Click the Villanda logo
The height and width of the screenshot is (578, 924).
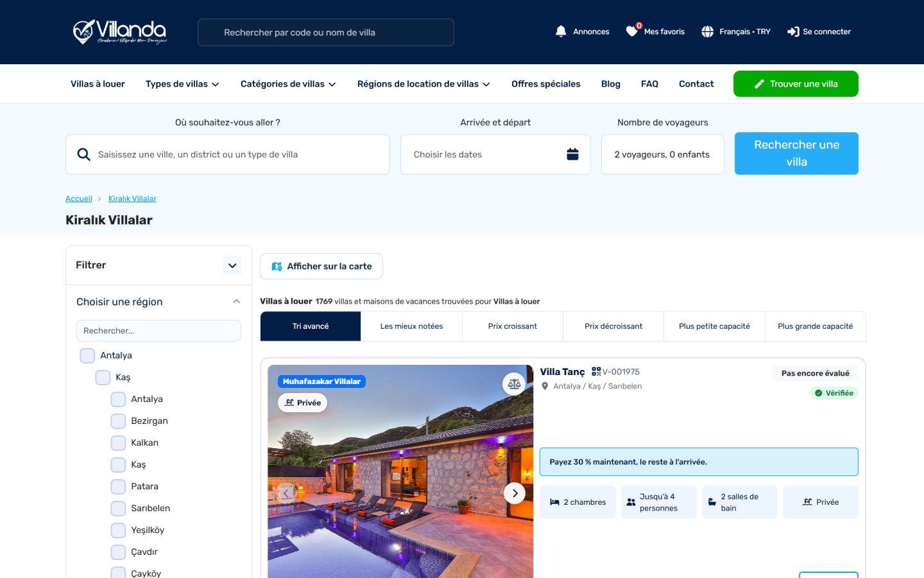pyautogui.click(x=119, y=32)
